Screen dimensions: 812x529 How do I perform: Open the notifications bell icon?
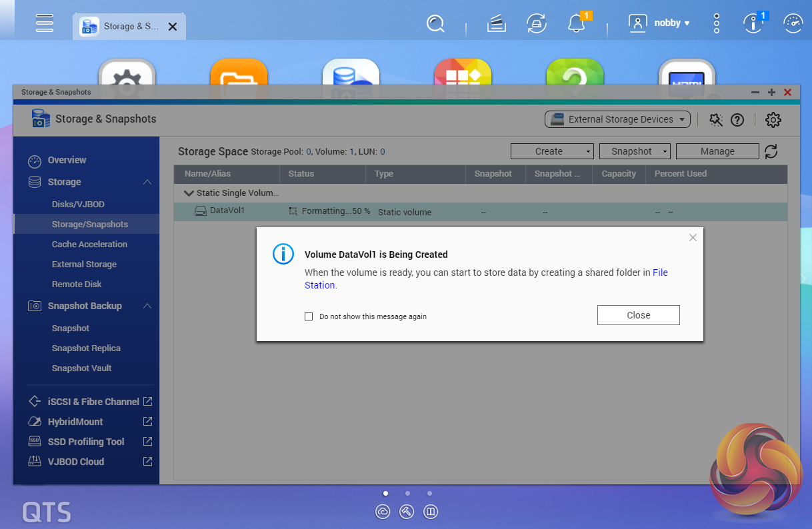pyautogui.click(x=576, y=24)
